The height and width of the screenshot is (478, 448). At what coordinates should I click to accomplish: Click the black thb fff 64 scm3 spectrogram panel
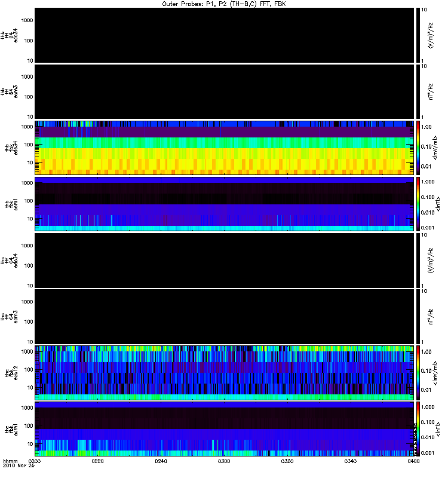click(225, 92)
